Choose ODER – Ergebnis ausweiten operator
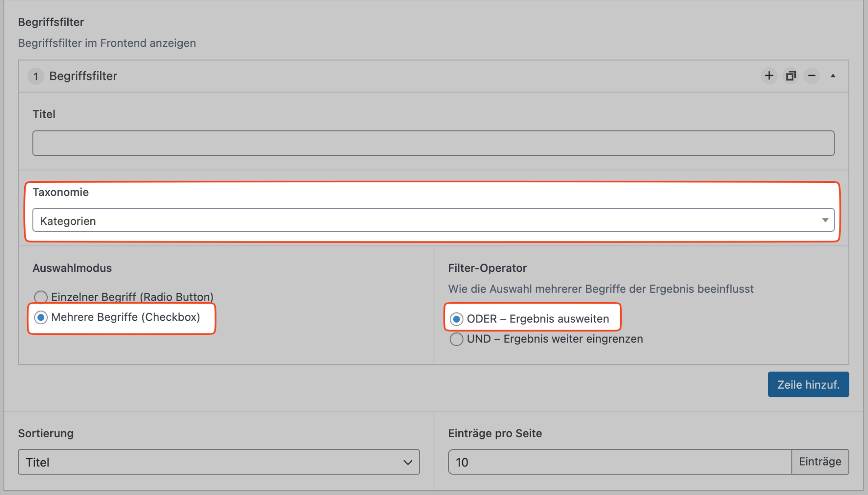Image resolution: width=868 pixels, height=495 pixels. pyautogui.click(x=456, y=319)
